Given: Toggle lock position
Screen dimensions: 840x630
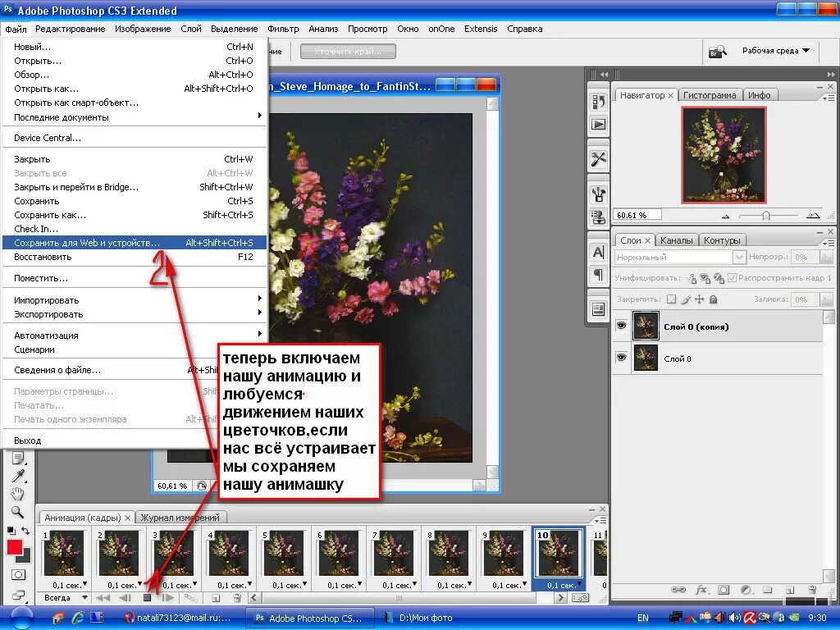Looking at the screenshot, I should point(700,299).
